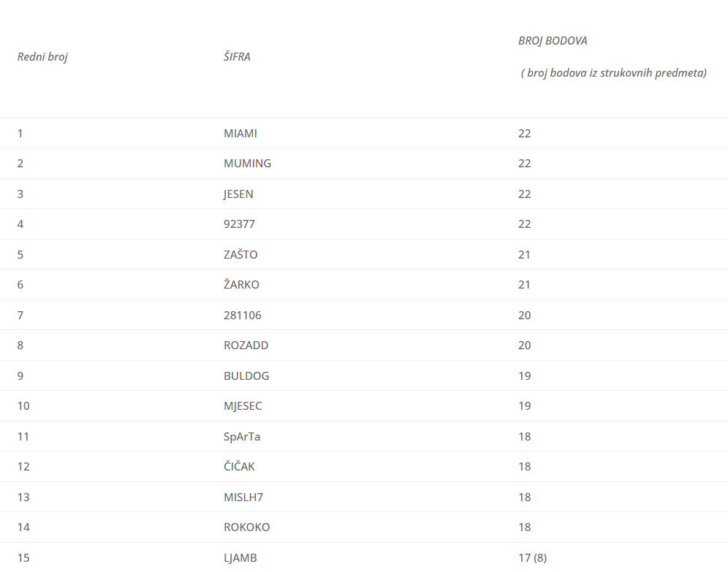728x572 pixels.
Task: Click code 92377 in the table
Action: click(x=239, y=224)
